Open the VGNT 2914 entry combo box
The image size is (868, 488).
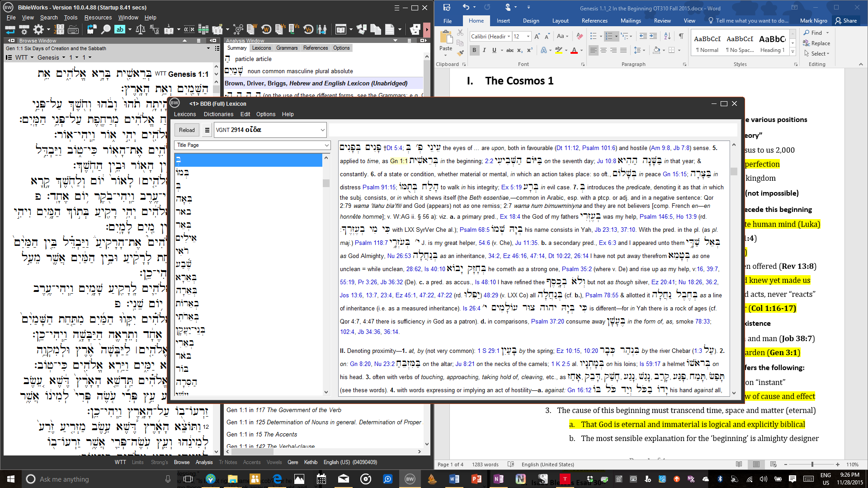click(322, 130)
